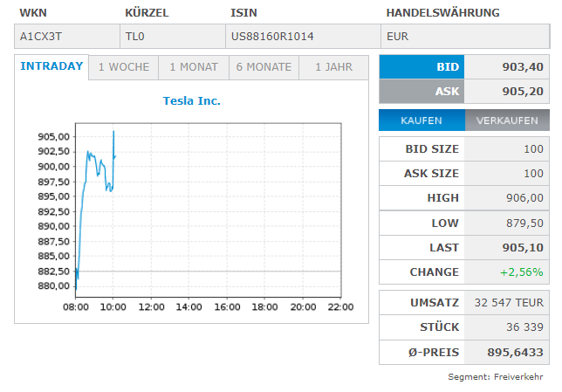Click the Tesla Inc. chart title
This screenshot has width=562, height=392.
pos(192,100)
